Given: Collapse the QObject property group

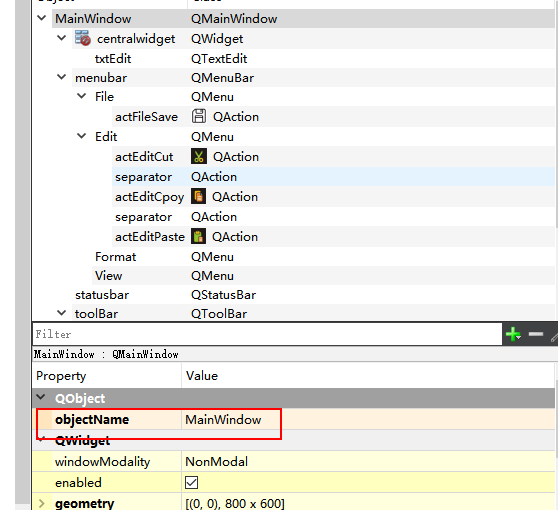Looking at the screenshot, I should (41, 397).
